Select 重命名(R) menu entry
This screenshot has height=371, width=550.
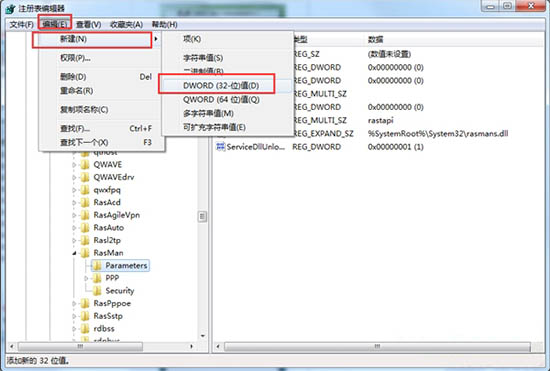(x=99, y=91)
